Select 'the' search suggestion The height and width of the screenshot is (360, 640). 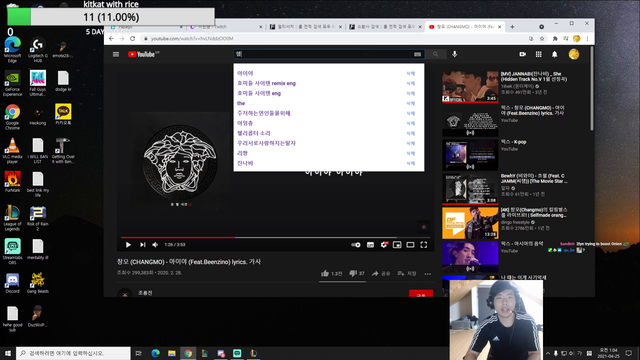(241, 103)
